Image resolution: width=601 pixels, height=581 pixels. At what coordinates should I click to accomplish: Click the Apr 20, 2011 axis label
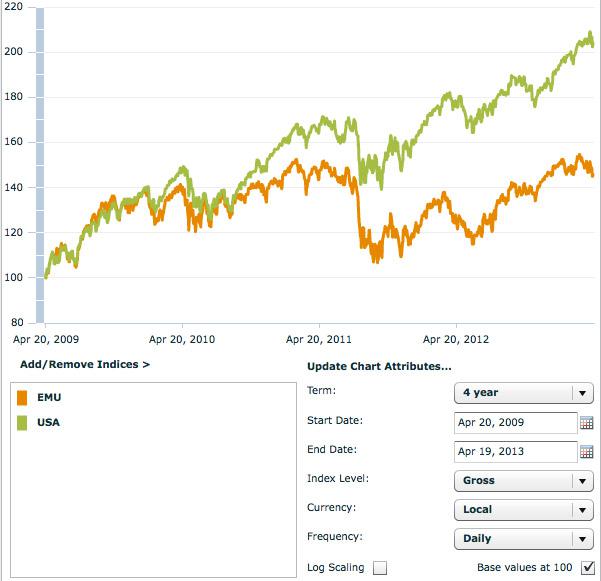coord(318,339)
